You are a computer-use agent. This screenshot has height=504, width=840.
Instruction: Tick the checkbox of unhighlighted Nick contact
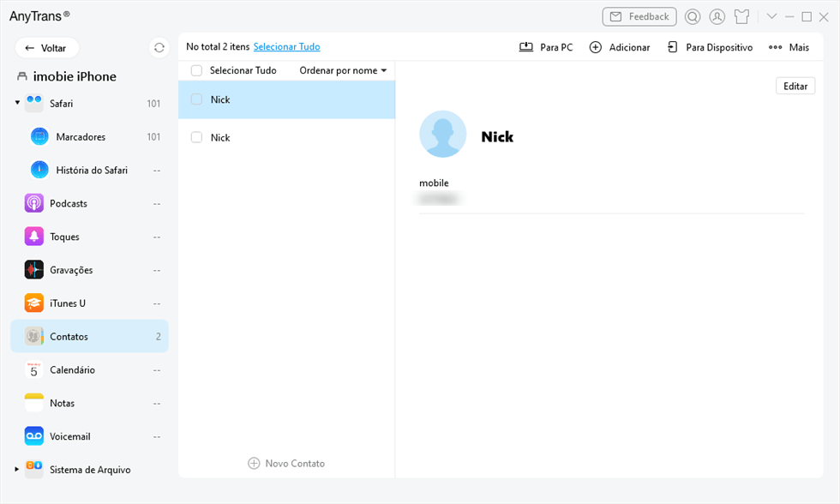pyautogui.click(x=196, y=137)
